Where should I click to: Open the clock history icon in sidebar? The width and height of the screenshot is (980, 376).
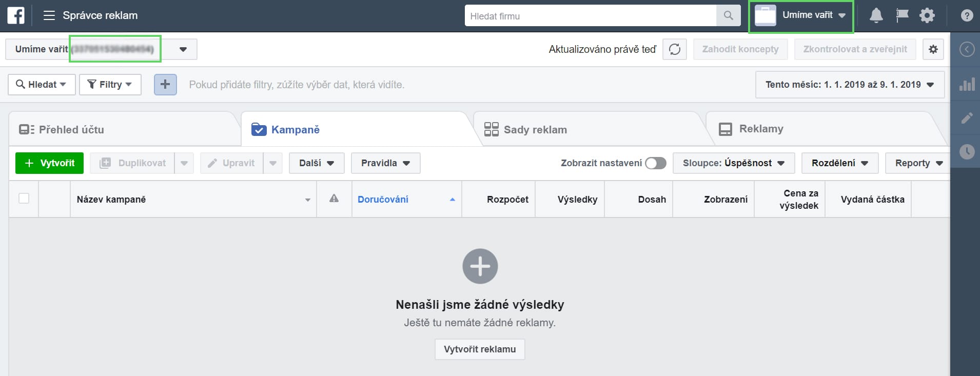[x=967, y=152]
